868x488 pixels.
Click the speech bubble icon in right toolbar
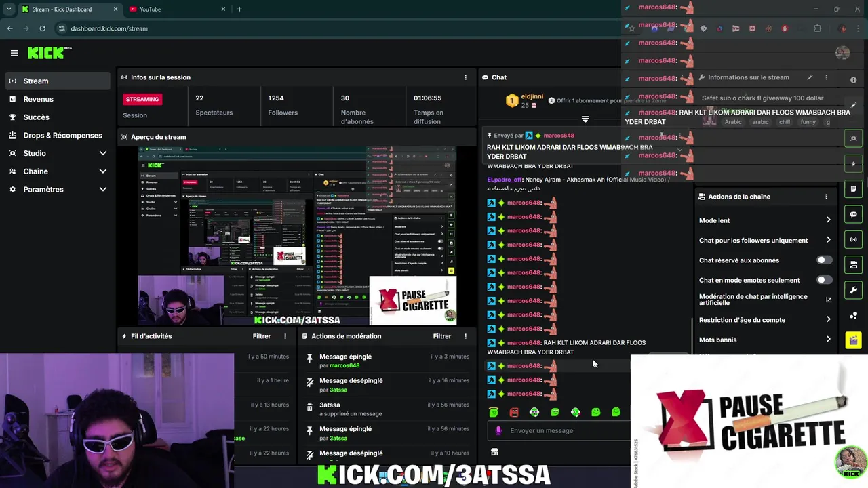click(853, 214)
